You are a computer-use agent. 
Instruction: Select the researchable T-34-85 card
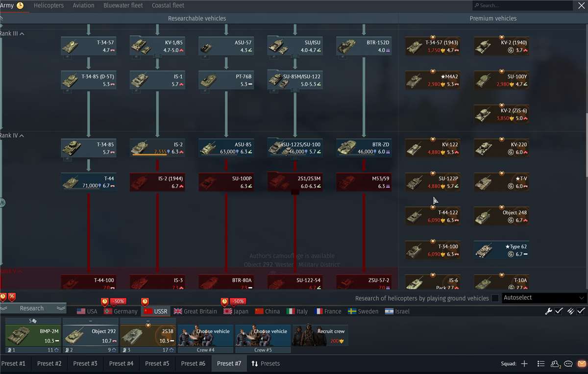tap(89, 148)
